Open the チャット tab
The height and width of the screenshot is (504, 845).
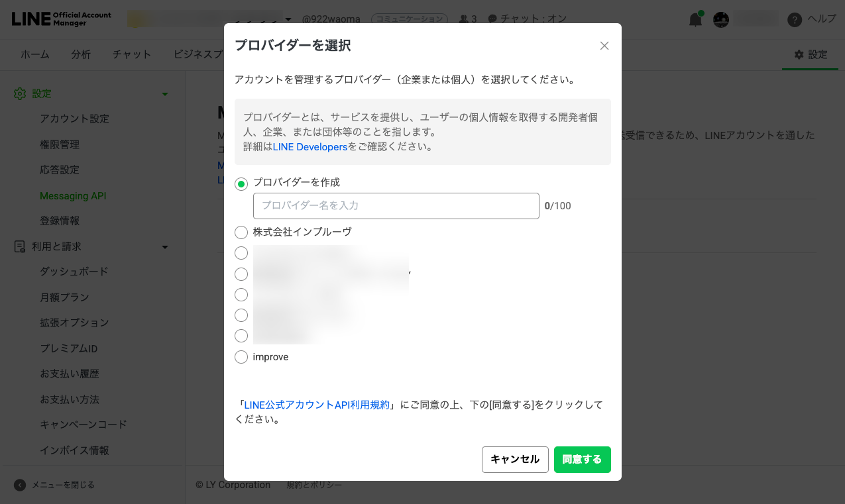pyautogui.click(x=131, y=54)
